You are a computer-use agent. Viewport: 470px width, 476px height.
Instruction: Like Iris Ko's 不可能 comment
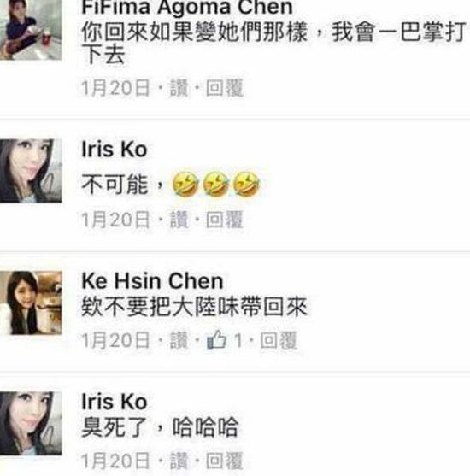point(179,220)
